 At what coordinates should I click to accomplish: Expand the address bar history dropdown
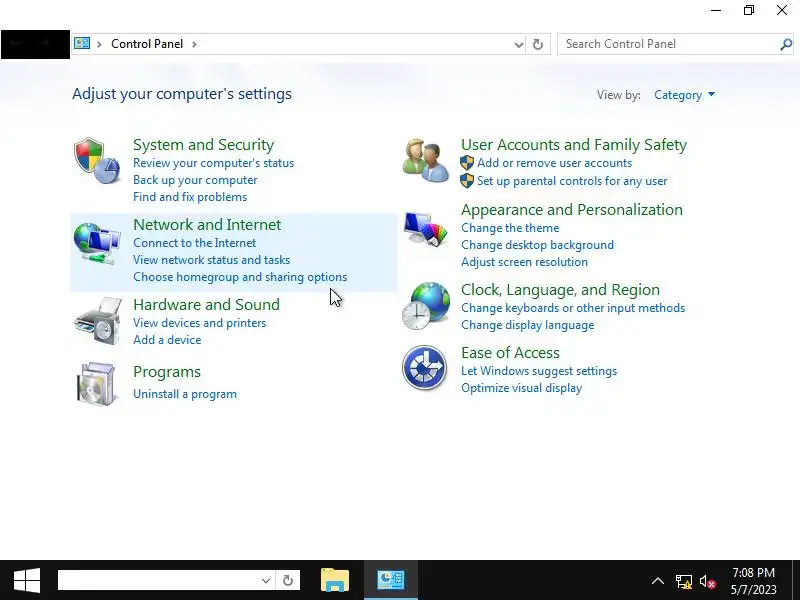(x=518, y=44)
